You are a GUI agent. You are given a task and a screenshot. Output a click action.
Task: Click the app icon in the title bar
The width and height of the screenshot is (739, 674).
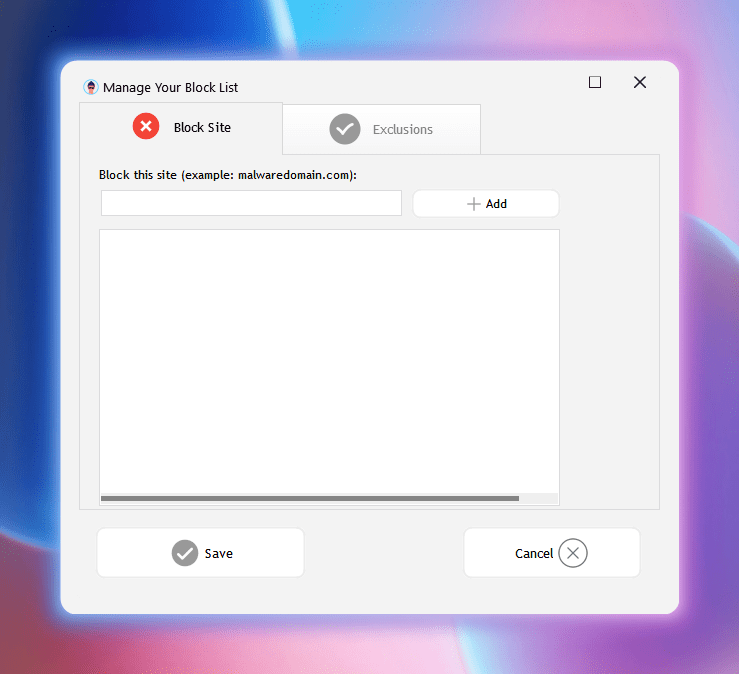click(x=91, y=87)
